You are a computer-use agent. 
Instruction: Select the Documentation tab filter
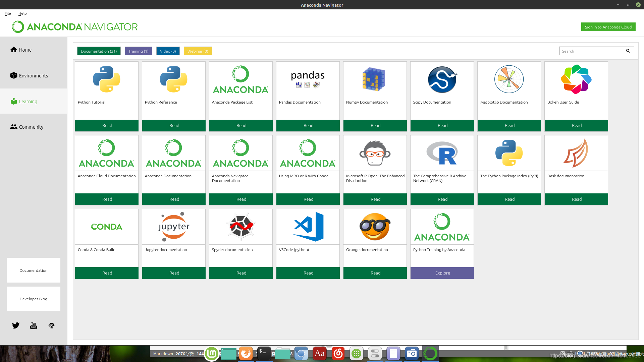click(99, 51)
